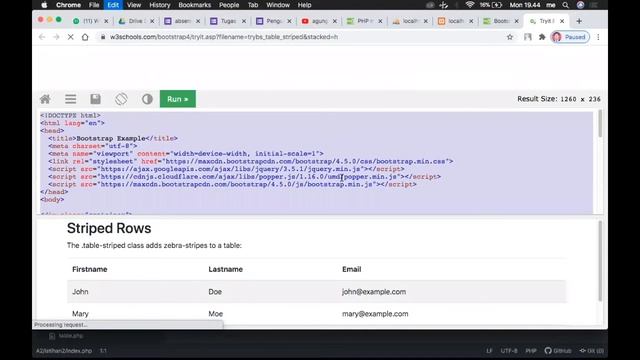Open the Tab menu
Viewport: 640px width, 360px height.
(x=253, y=5)
